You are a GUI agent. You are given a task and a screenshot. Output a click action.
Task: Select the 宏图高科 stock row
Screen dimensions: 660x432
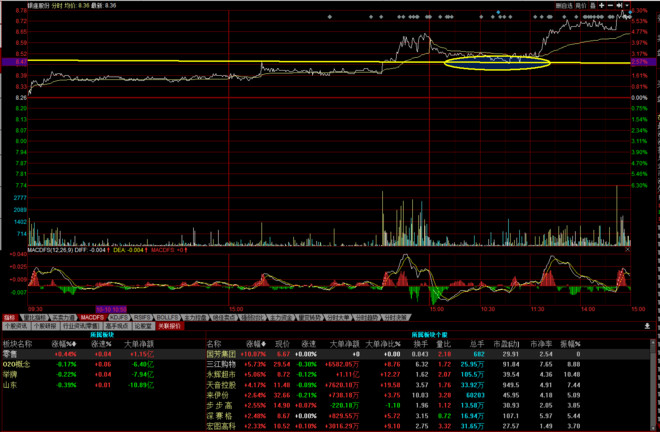coord(428,427)
